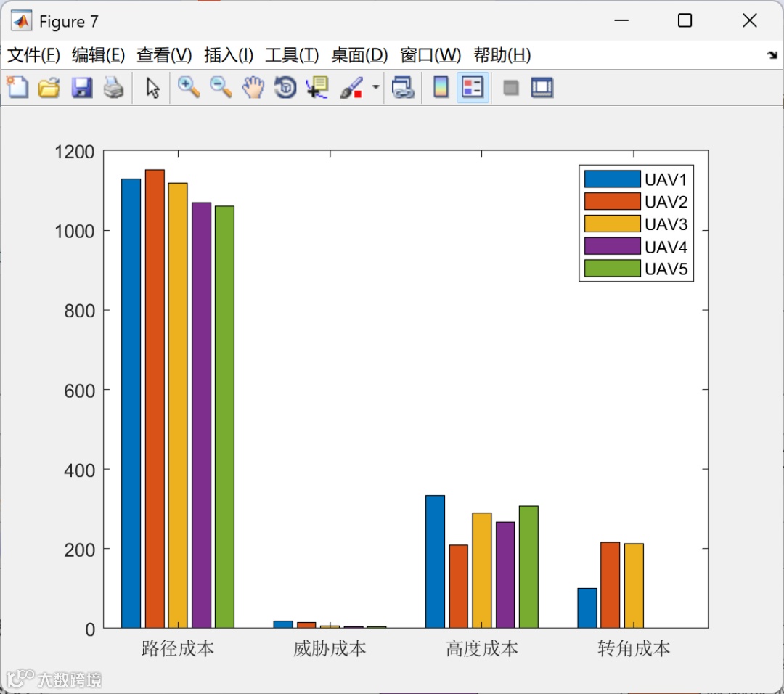This screenshot has width=784, height=694.
Task: Click the Link Plot toolbar button
Action: point(403,88)
